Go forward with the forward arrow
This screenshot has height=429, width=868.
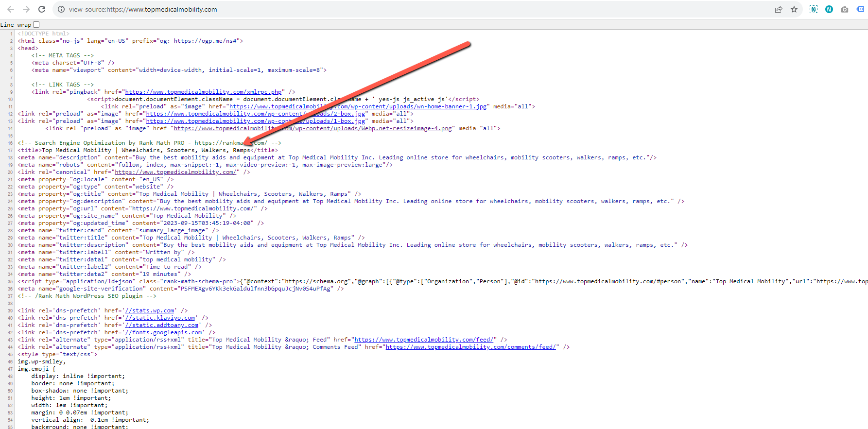(26, 9)
